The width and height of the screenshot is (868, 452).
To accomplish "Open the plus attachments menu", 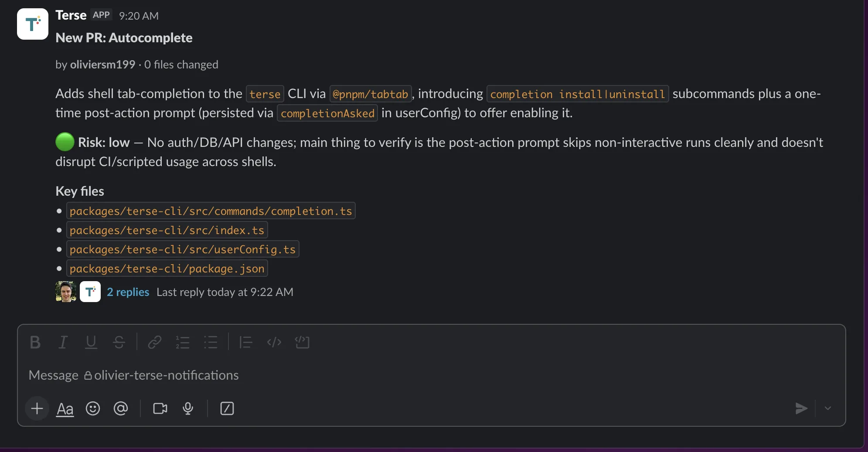I will point(37,408).
